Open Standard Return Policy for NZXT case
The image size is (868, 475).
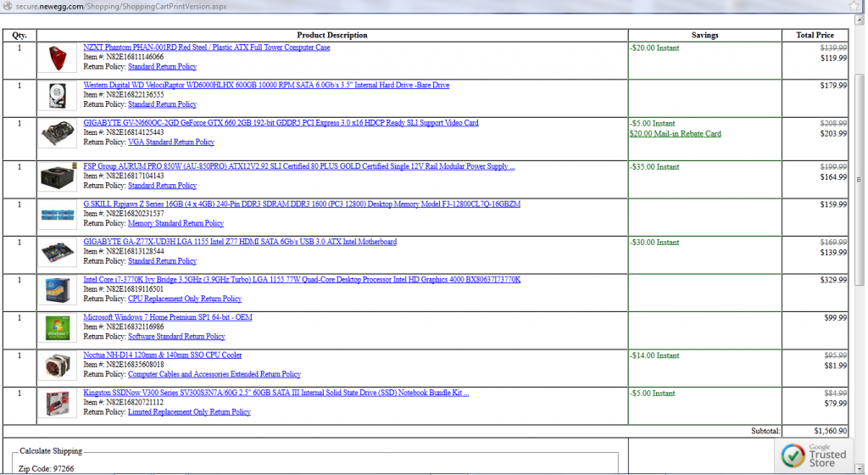(162, 66)
